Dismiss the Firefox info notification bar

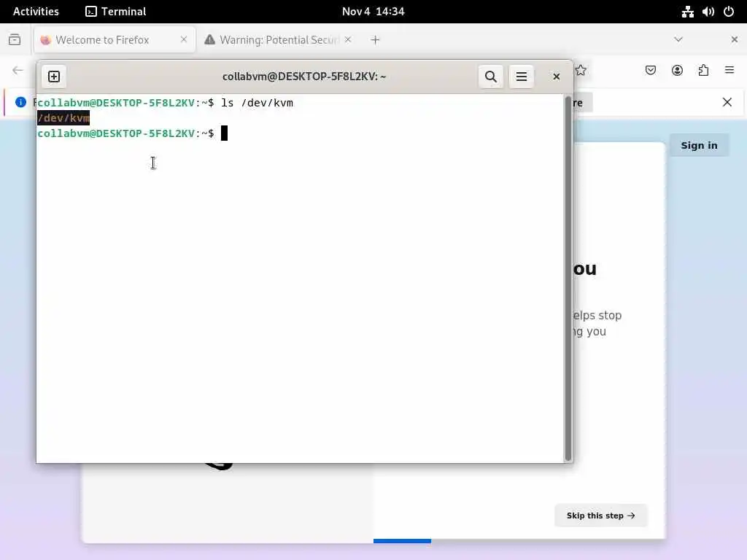tap(727, 102)
